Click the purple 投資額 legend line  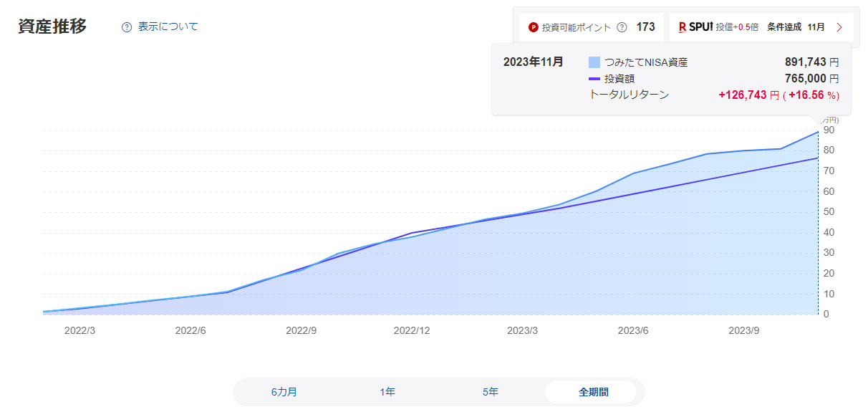pos(594,79)
